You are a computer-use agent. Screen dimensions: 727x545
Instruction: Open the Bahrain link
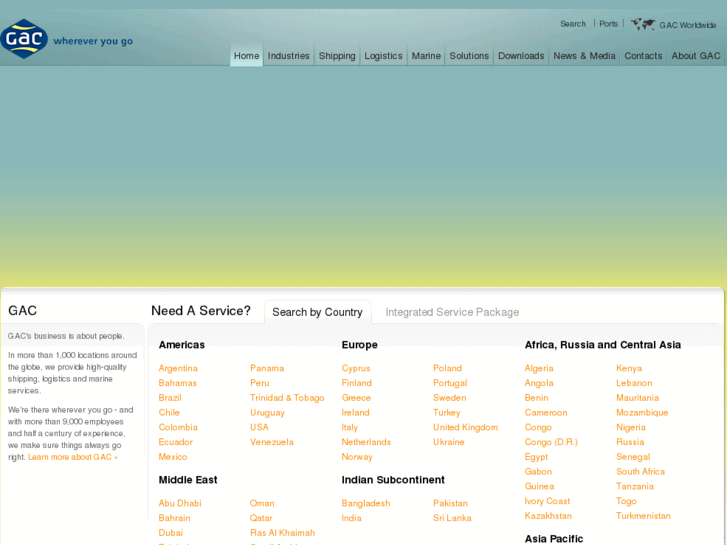click(x=174, y=518)
